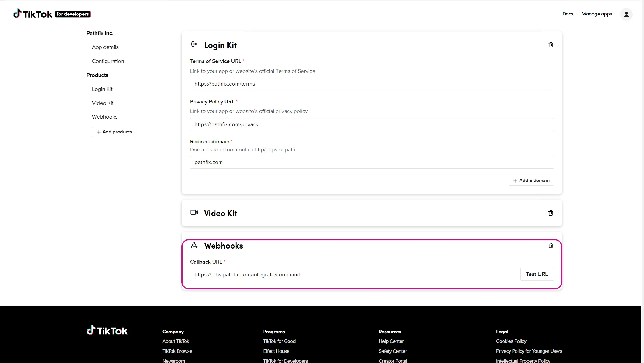Image resolution: width=644 pixels, height=363 pixels.
Task: Jump to Video Kit in Products list
Action: (x=103, y=103)
